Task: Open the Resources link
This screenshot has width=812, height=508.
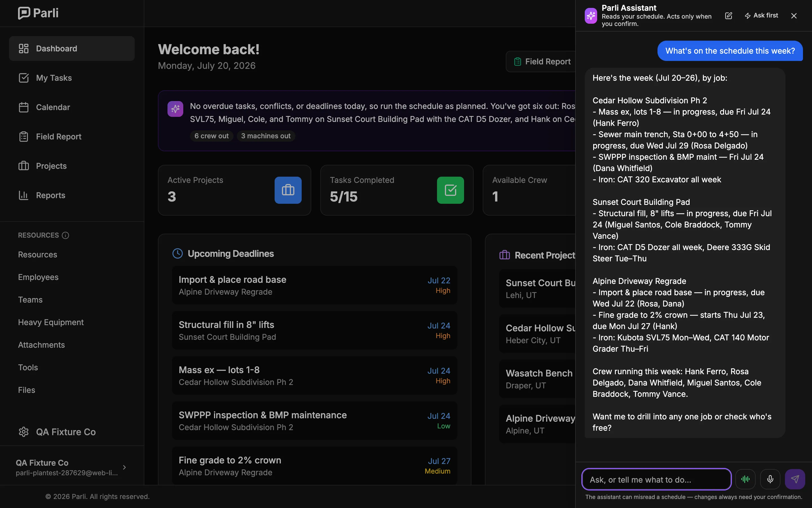Action: pos(37,254)
